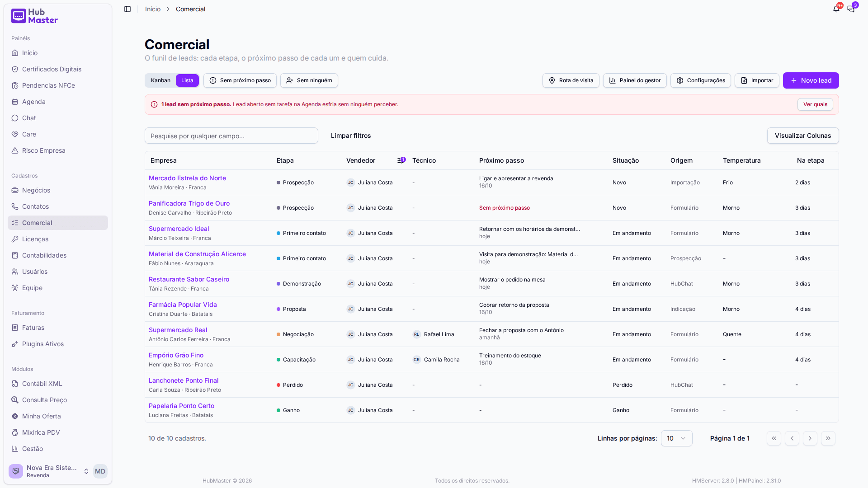Open Care in the sidebar
Screen dimensions: 868x488
[x=58, y=134]
